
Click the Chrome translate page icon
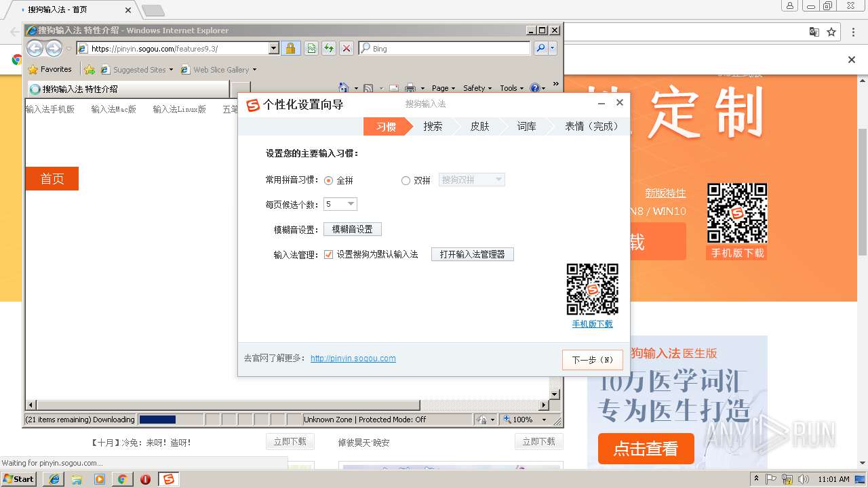tap(814, 32)
